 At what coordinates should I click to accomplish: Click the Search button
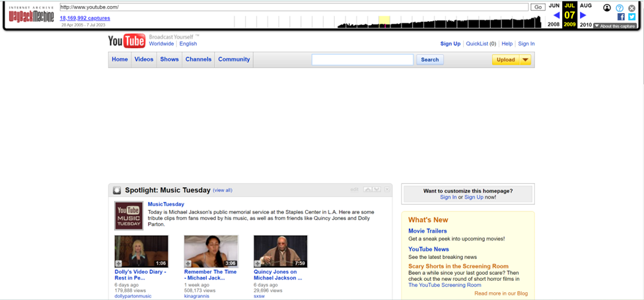[430, 59]
